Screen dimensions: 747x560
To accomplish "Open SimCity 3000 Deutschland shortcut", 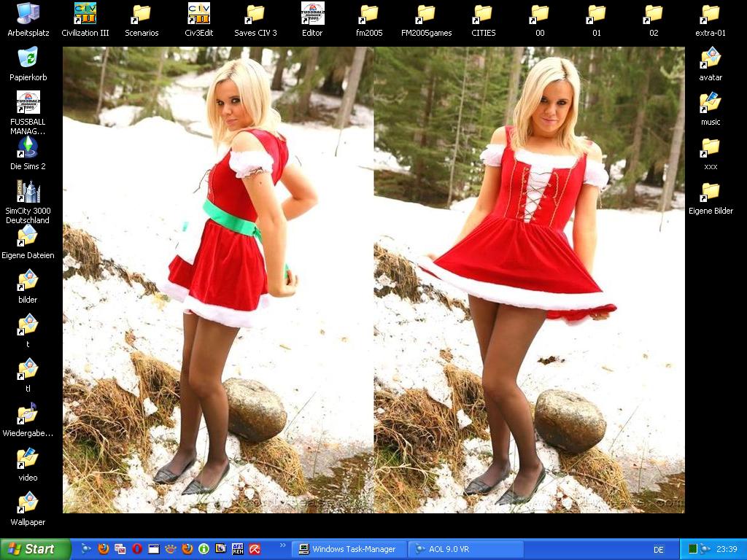I will coord(28,192).
